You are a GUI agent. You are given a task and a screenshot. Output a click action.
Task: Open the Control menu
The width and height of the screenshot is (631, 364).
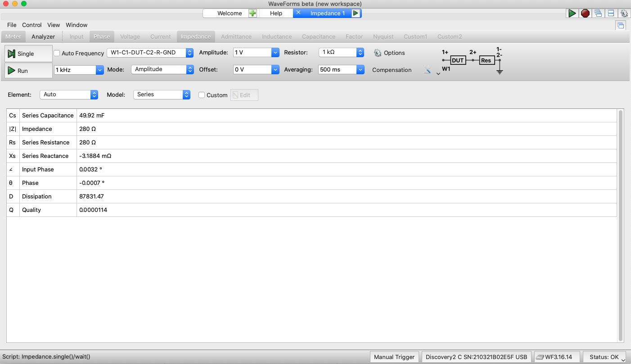click(x=32, y=25)
